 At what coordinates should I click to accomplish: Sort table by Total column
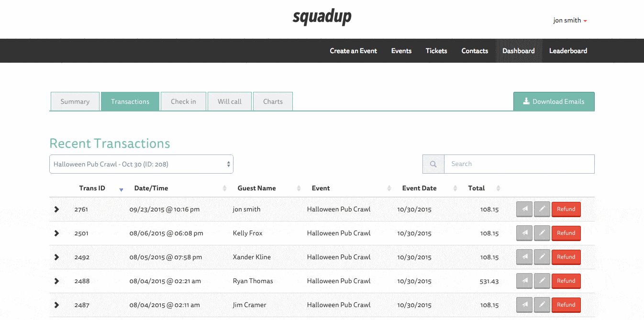pyautogui.click(x=498, y=188)
